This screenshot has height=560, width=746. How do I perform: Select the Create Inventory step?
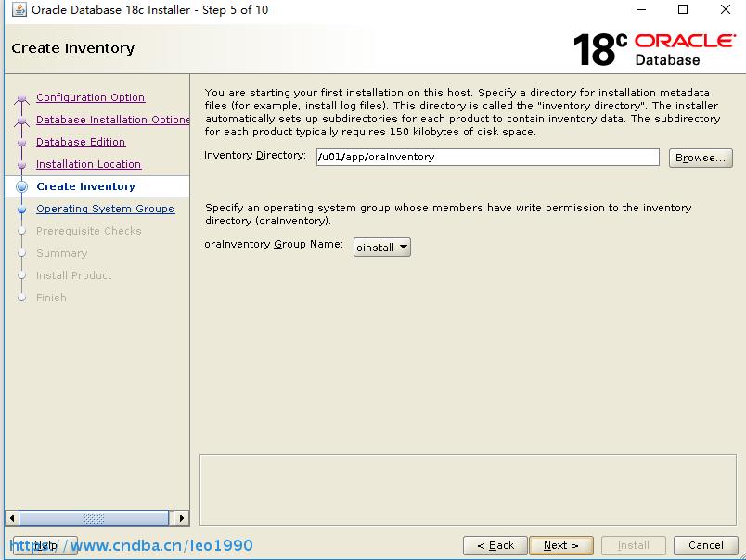pyautogui.click(x=85, y=186)
